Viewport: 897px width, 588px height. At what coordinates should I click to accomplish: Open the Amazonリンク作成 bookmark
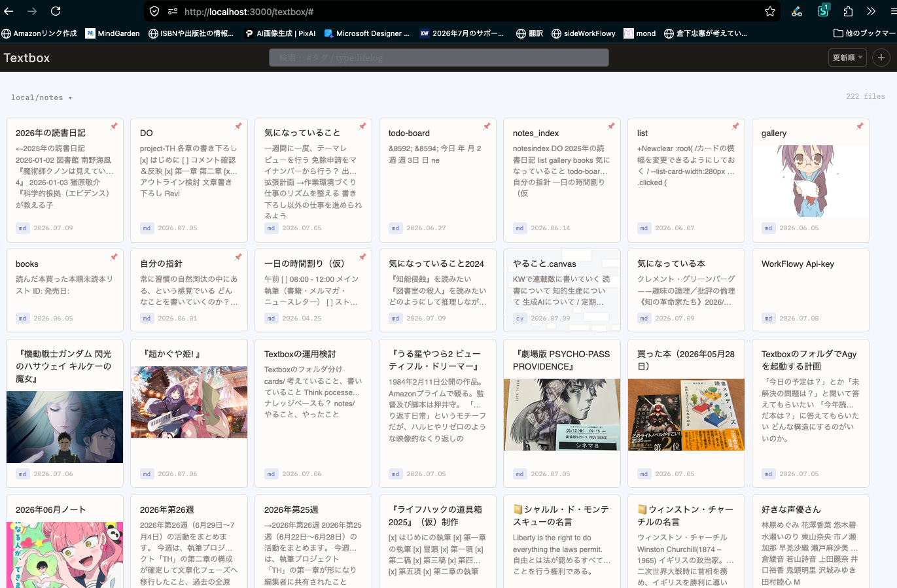(39, 33)
